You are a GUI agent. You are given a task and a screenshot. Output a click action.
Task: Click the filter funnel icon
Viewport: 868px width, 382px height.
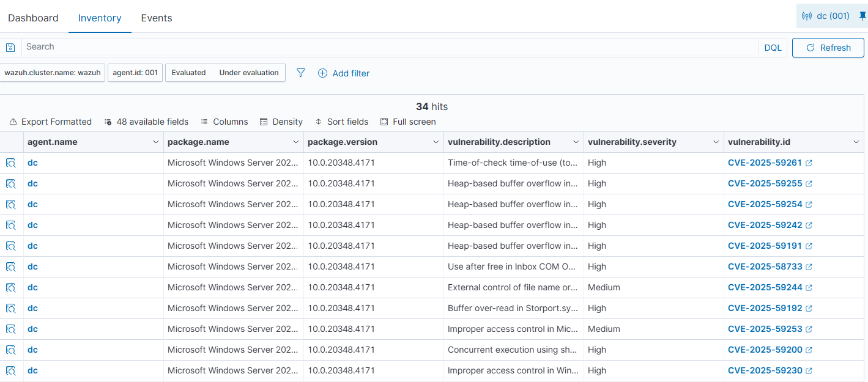click(x=301, y=73)
